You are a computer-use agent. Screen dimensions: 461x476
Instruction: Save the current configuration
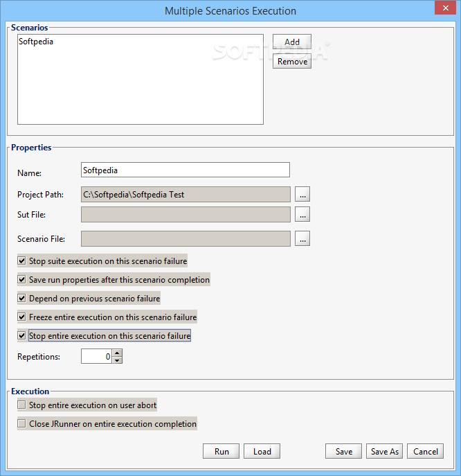(x=343, y=452)
